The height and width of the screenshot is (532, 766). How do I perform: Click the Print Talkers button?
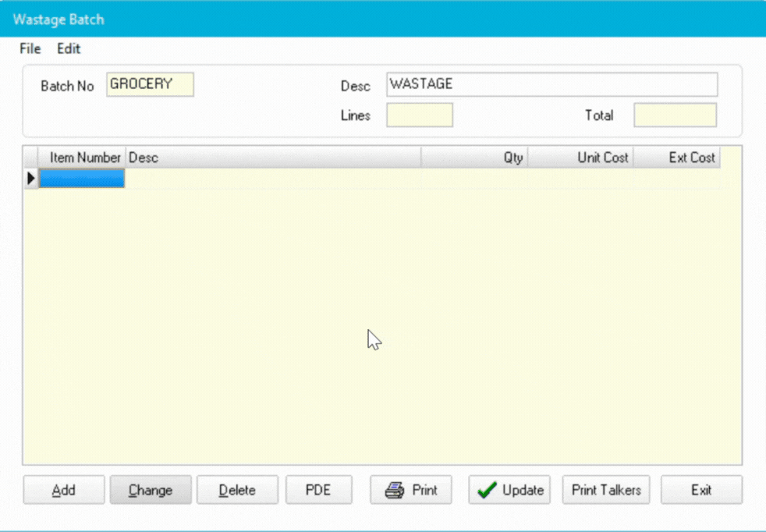[x=606, y=490]
